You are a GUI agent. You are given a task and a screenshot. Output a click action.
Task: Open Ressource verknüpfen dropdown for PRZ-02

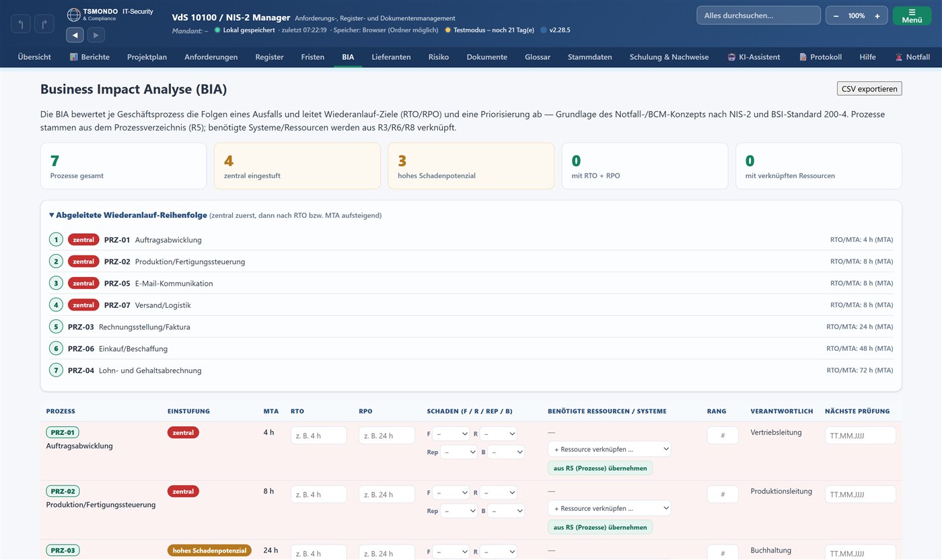pyautogui.click(x=610, y=508)
